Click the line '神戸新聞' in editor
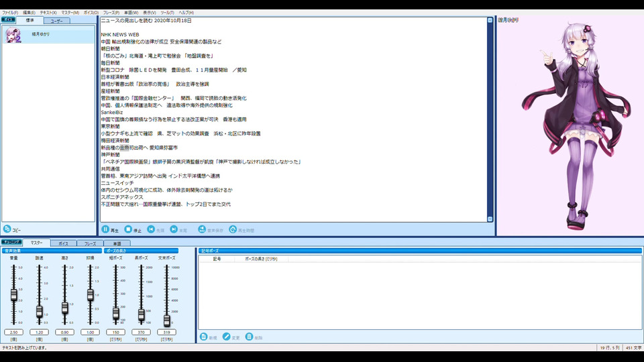Image resolution: width=644 pixels, height=362 pixels. (x=110, y=155)
